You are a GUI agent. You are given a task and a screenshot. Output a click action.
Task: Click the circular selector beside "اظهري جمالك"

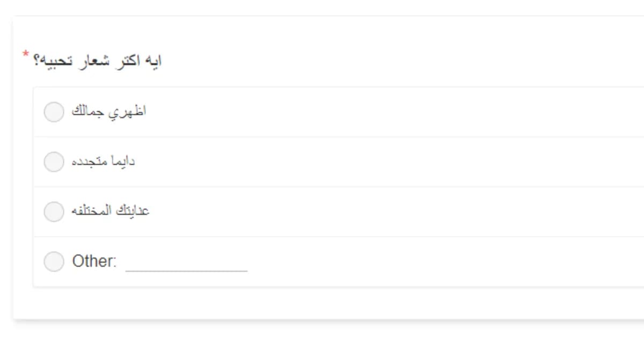[x=54, y=112]
